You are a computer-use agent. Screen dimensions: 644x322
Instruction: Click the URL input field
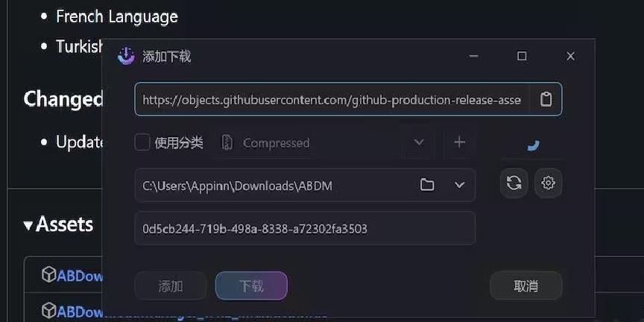click(332, 99)
